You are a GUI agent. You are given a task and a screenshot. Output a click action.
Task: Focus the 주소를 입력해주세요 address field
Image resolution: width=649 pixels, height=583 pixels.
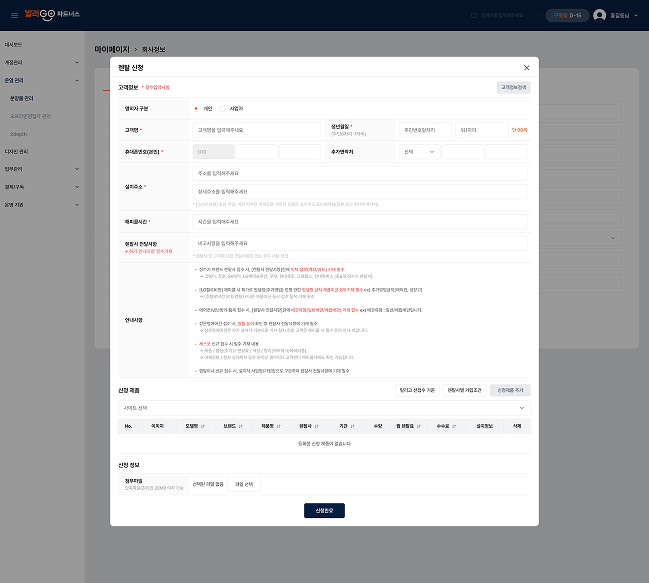[x=360, y=173]
